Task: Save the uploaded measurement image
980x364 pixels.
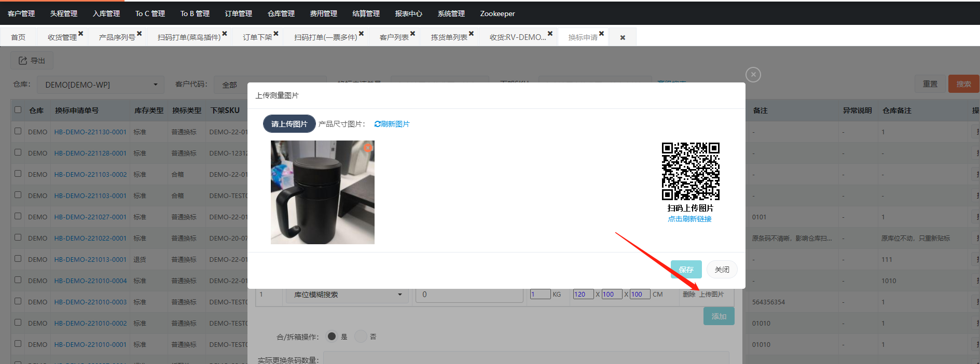Action: coord(686,270)
